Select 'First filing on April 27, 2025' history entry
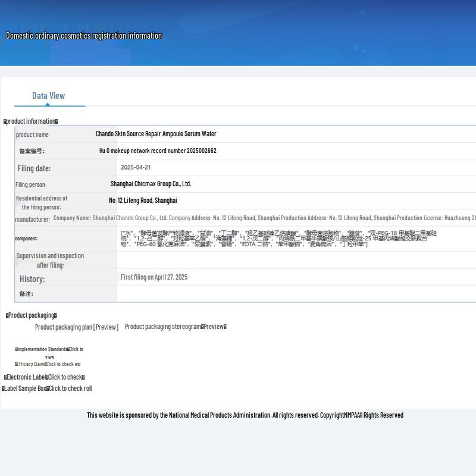 (x=154, y=277)
